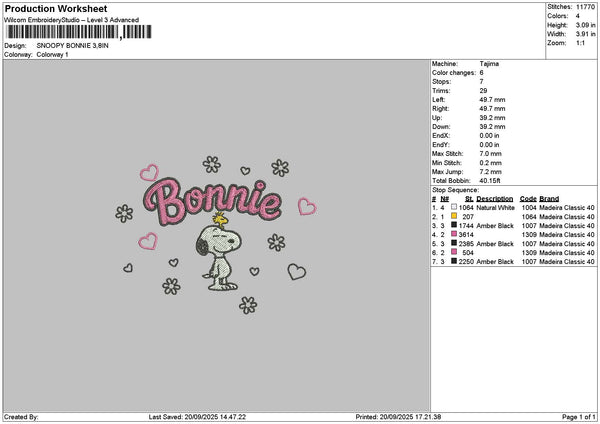Click the Stop Sequence heading
The image size is (600, 424).
point(455,190)
